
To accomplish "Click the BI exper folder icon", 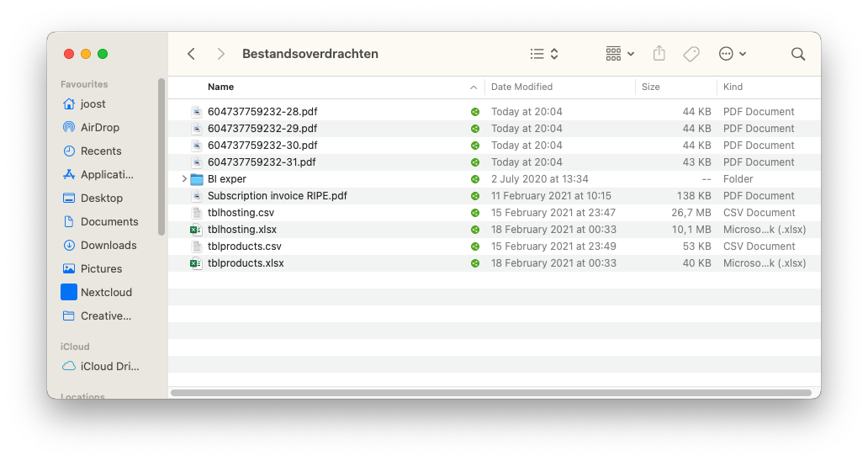I will tap(197, 179).
